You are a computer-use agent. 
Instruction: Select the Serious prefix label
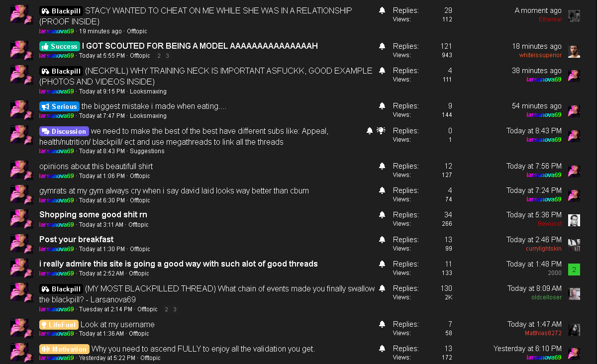(x=59, y=106)
